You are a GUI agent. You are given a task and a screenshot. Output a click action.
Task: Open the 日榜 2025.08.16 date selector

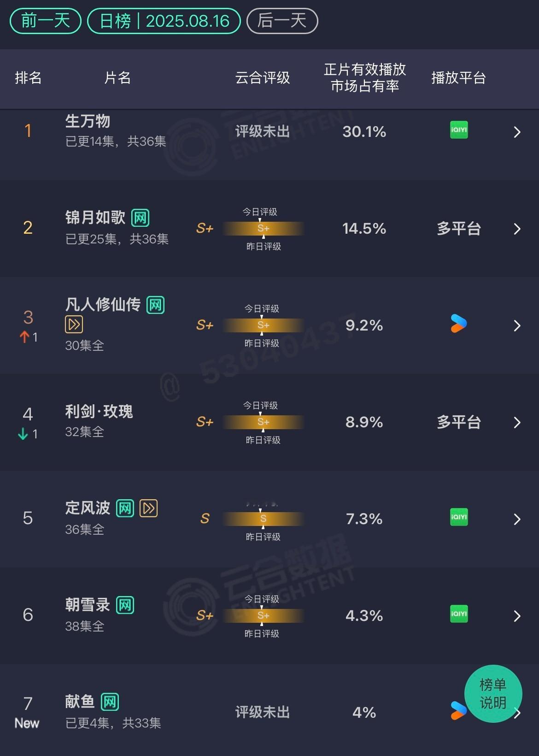164,21
